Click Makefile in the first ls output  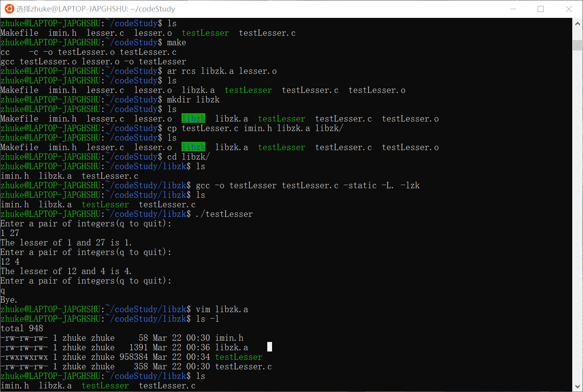click(19, 33)
